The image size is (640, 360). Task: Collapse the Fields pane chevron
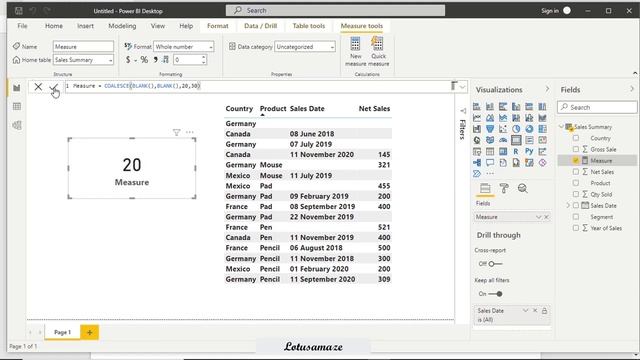[632, 89]
